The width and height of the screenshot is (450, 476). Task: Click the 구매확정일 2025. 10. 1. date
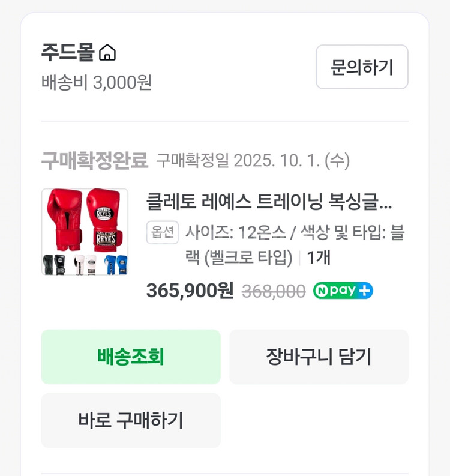click(253, 161)
